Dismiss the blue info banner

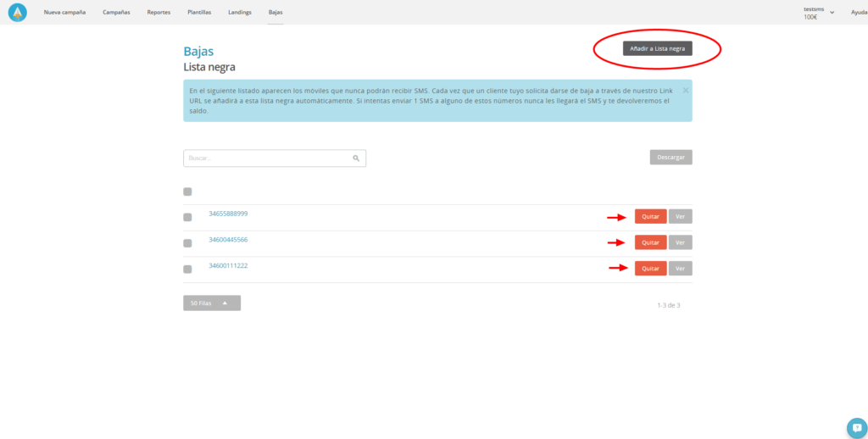point(685,89)
